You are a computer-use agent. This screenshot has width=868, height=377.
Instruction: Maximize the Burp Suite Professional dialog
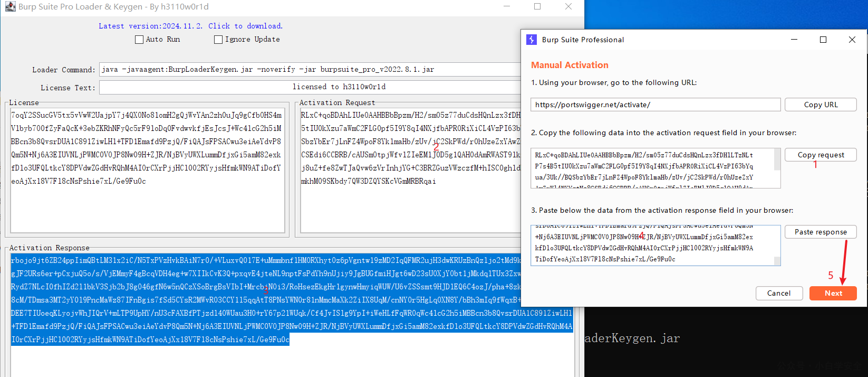pos(823,40)
